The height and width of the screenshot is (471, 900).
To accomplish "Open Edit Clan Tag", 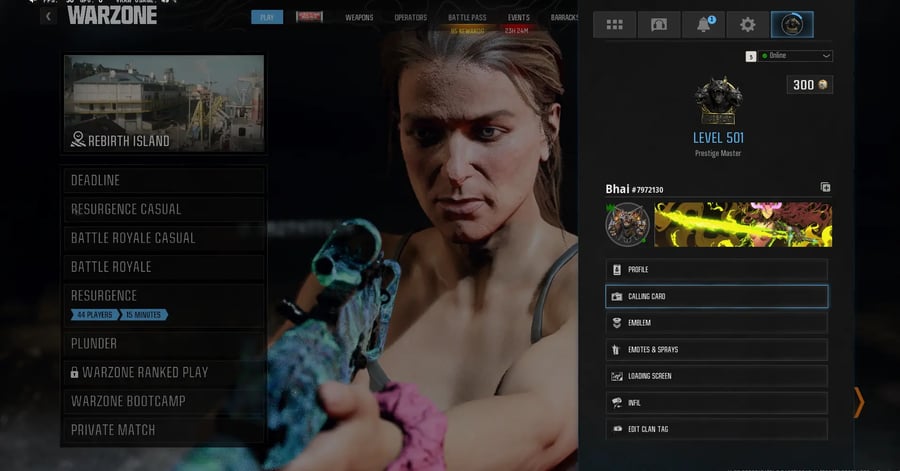I will coord(716,429).
